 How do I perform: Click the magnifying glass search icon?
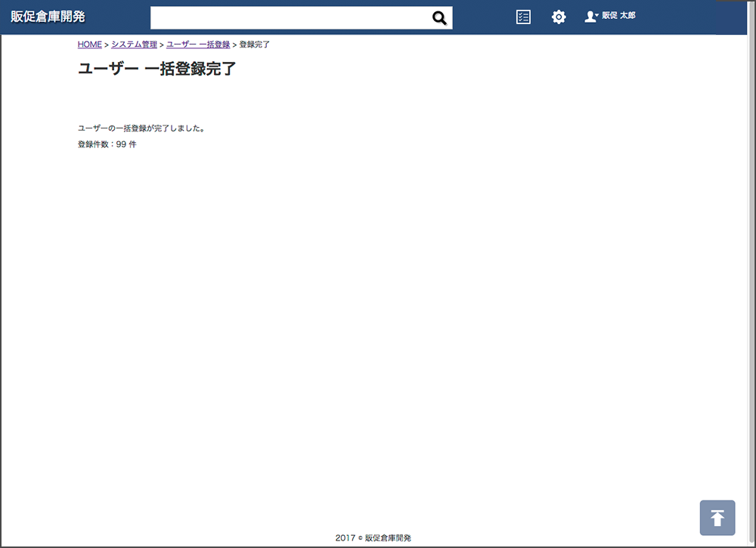439,18
